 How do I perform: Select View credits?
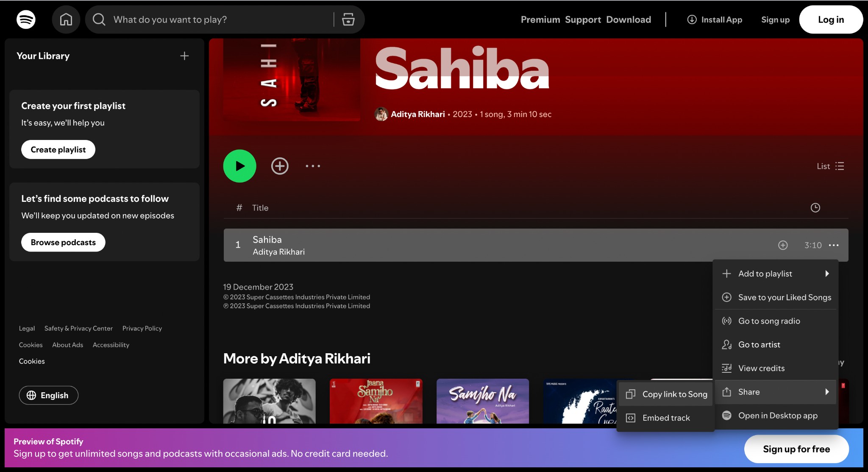[x=776, y=369]
